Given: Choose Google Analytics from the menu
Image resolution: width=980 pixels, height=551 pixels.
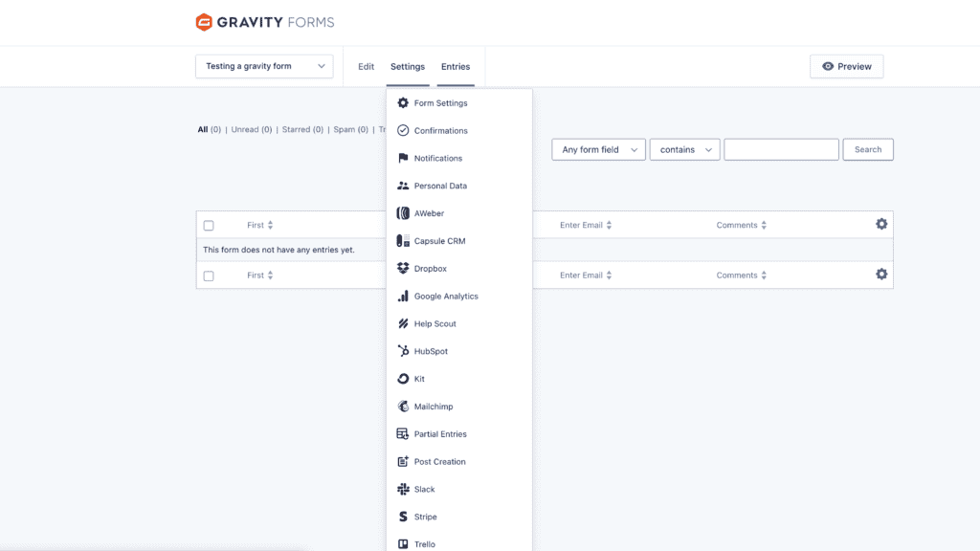Looking at the screenshot, I should click(x=459, y=297).
